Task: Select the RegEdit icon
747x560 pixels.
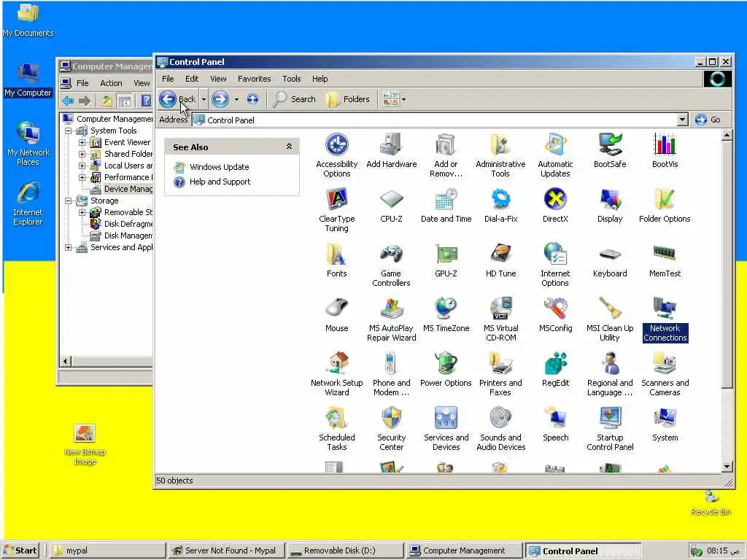Action: pos(555,370)
